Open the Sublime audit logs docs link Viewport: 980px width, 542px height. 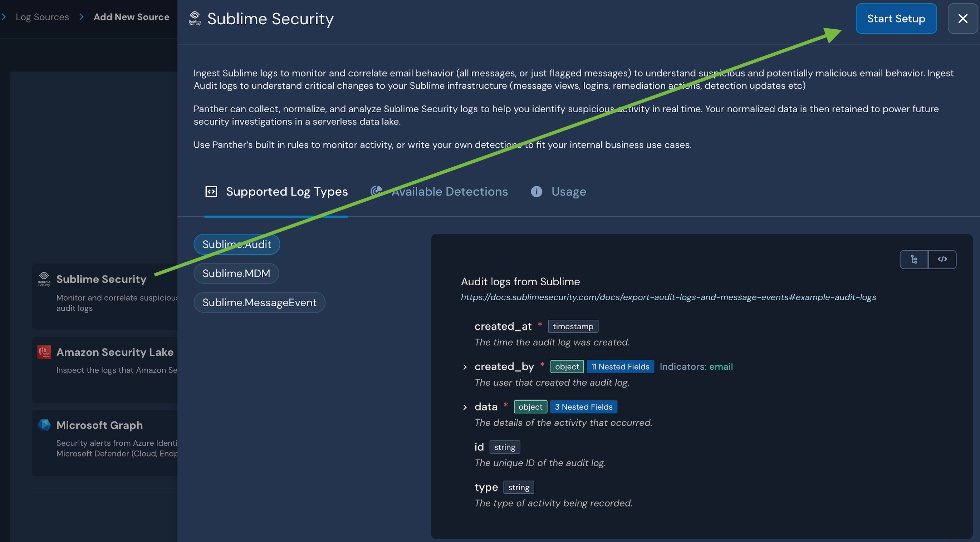pyautogui.click(x=668, y=297)
